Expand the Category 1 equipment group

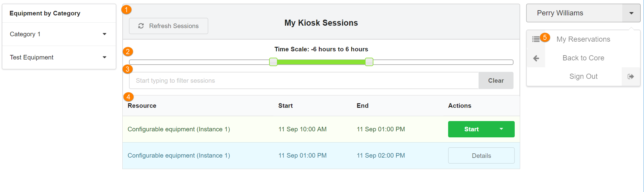pyautogui.click(x=105, y=34)
